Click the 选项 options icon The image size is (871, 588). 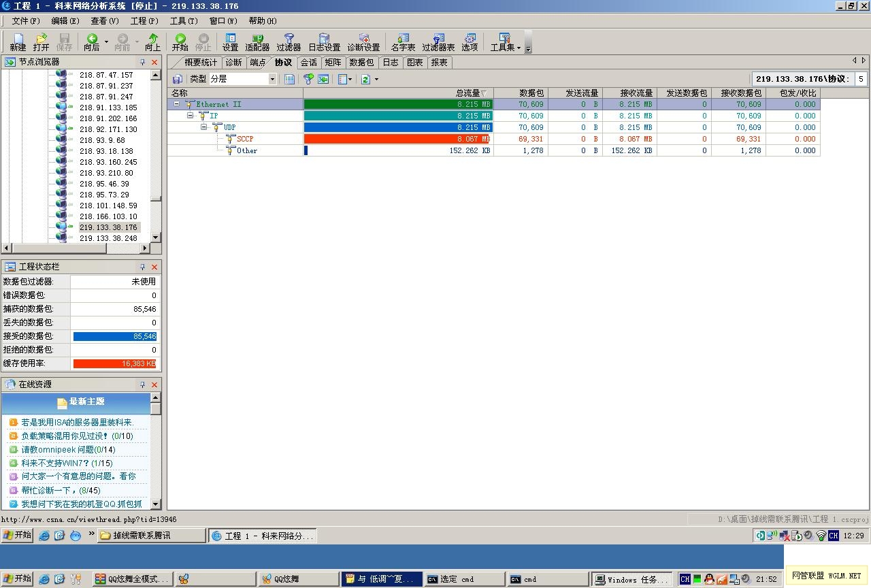[x=470, y=42]
